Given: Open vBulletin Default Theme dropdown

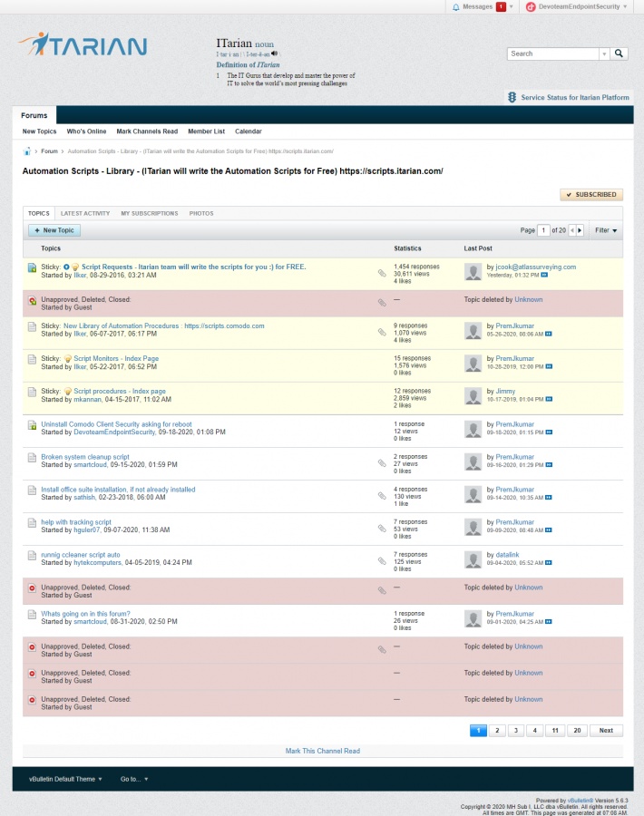Looking at the screenshot, I should click(x=65, y=779).
